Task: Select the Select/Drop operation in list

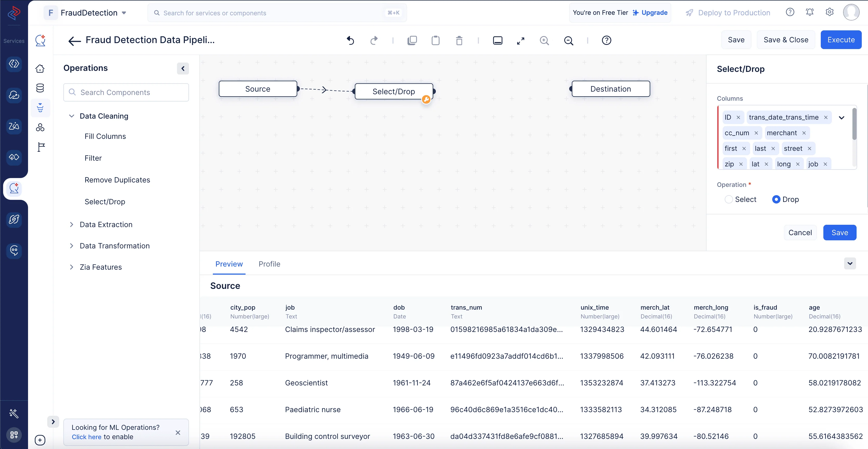Action: pos(105,202)
